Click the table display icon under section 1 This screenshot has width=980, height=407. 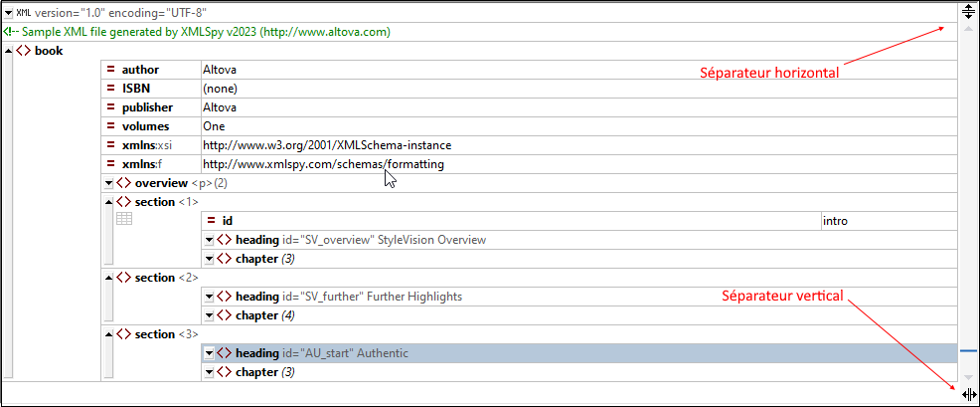point(124,220)
